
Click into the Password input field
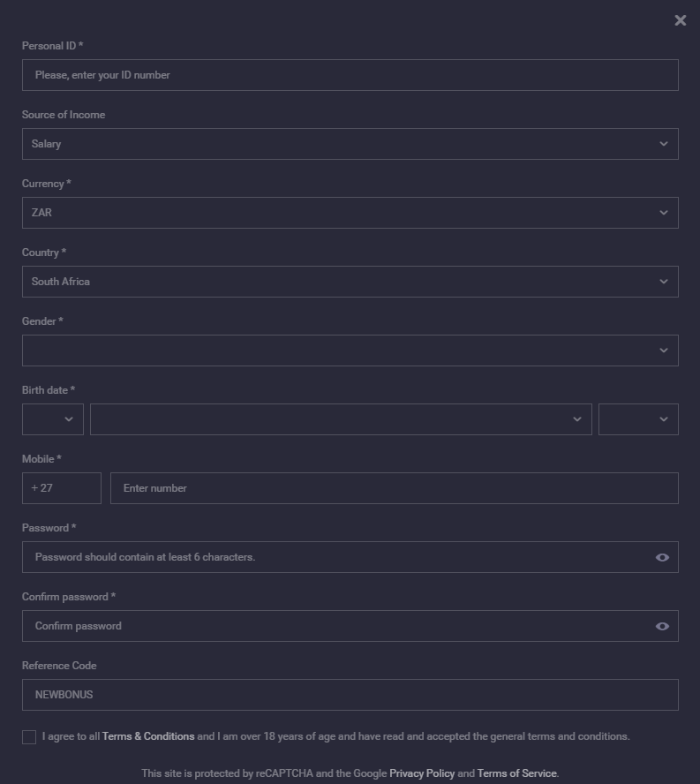coord(335,557)
